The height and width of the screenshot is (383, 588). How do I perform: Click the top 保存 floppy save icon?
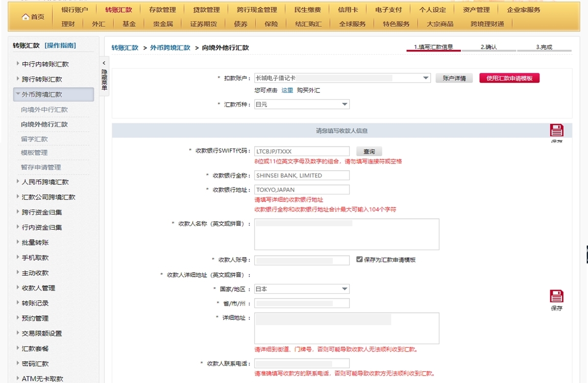pyautogui.click(x=556, y=129)
